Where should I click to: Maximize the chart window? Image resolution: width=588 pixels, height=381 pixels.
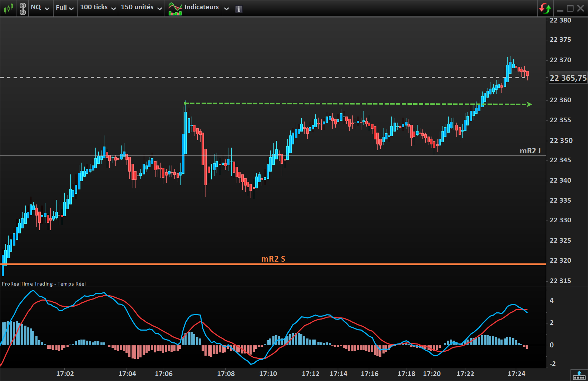(570, 8)
